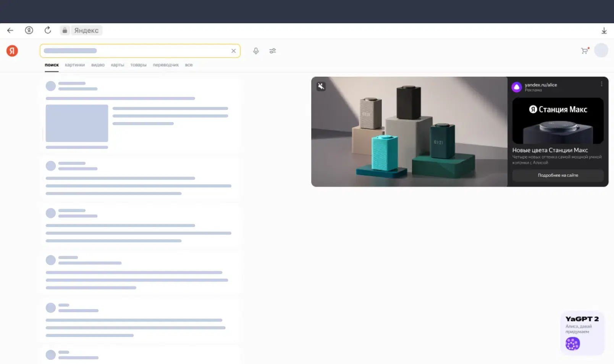Click the red Yandex logo
Viewport: 614px width, 364px height.
[12, 51]
